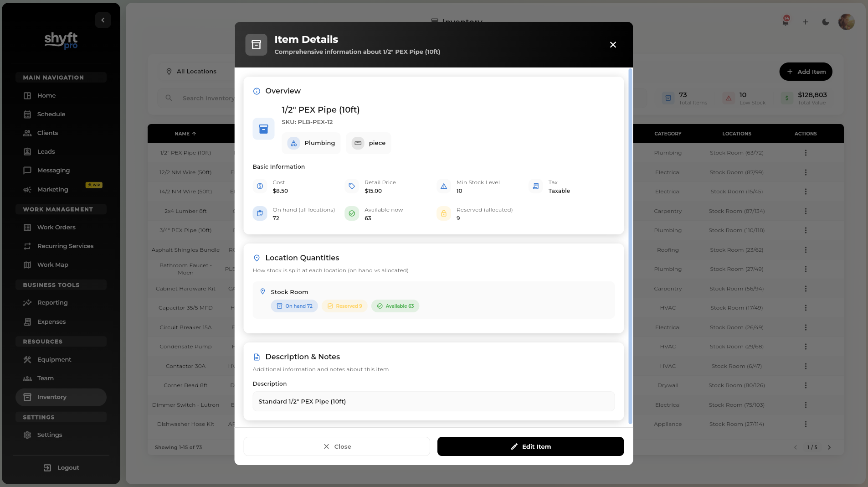Click the Available 63 badge
Screen dimensions: 868x487
[395, 306]
